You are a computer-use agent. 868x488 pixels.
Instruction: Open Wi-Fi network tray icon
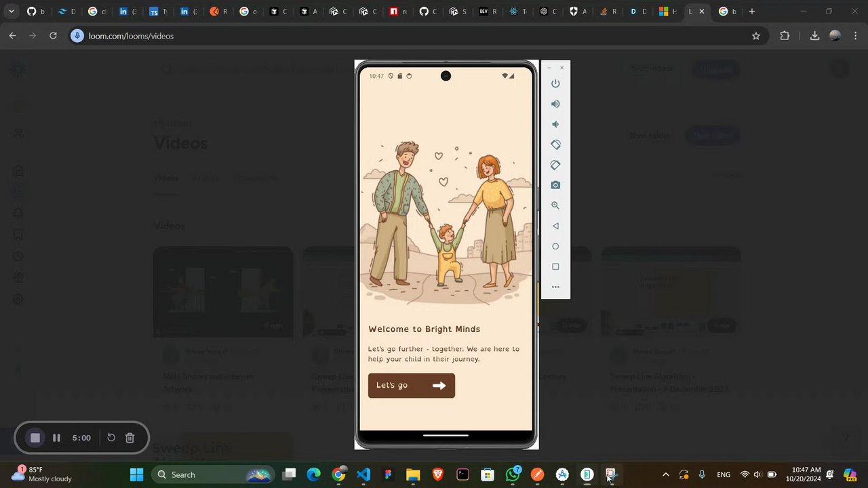(x=745, y=474)
